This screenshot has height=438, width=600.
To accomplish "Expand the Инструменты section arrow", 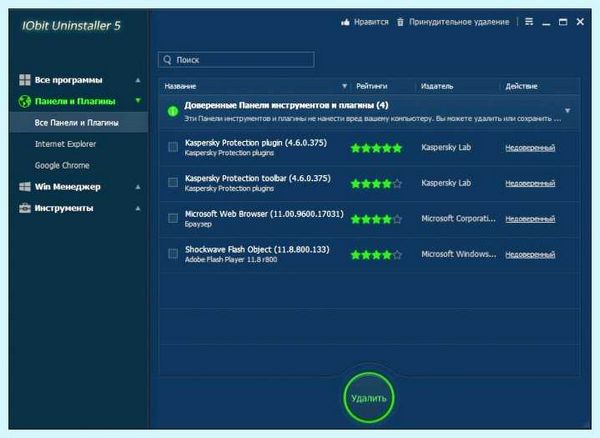I will (138, 208).
